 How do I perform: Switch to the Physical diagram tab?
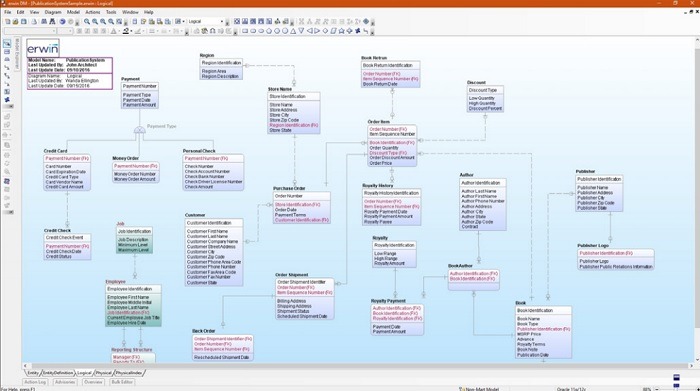coord(104,373)
